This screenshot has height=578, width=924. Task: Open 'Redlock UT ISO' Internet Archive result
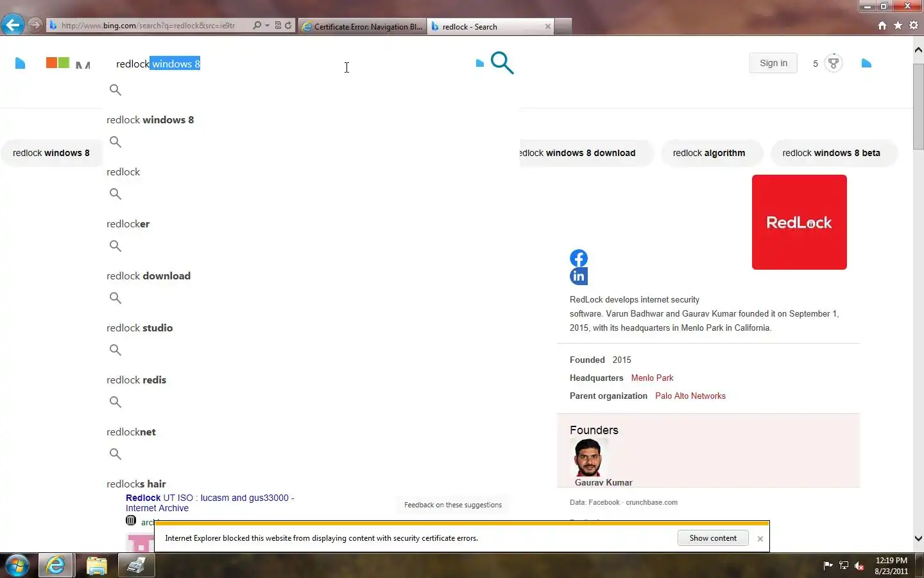(210, 503)
